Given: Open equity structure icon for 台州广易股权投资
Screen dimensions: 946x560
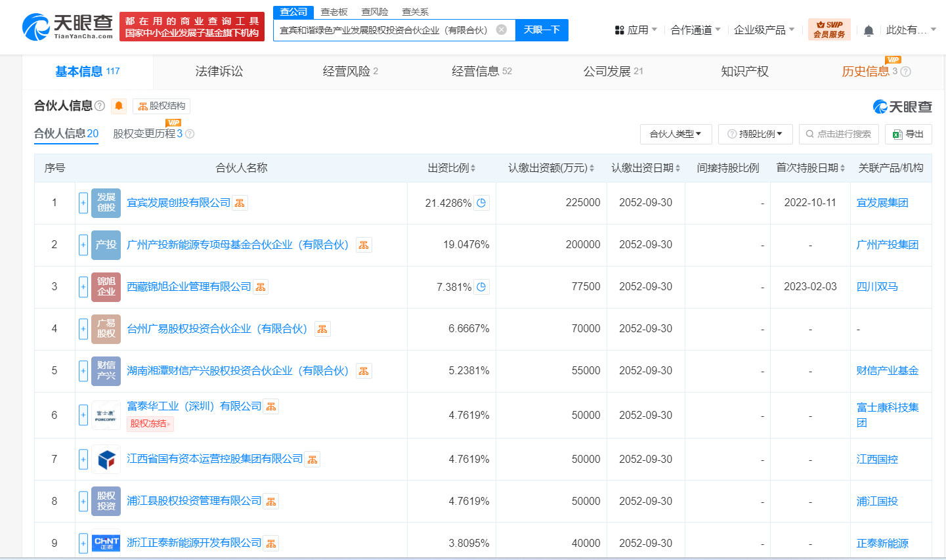Looking at the screenshot, I should [x=322, y=329].
